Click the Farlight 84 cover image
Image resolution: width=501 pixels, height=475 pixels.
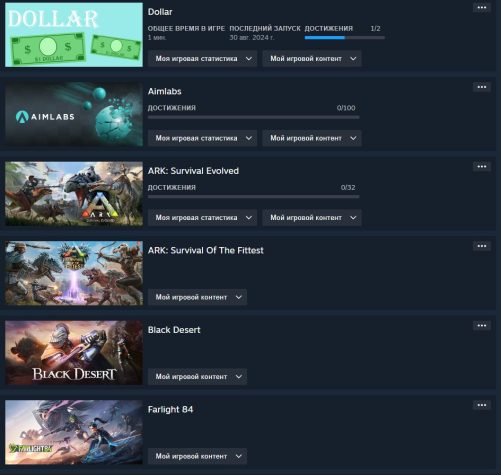click(x=74, y=432)
